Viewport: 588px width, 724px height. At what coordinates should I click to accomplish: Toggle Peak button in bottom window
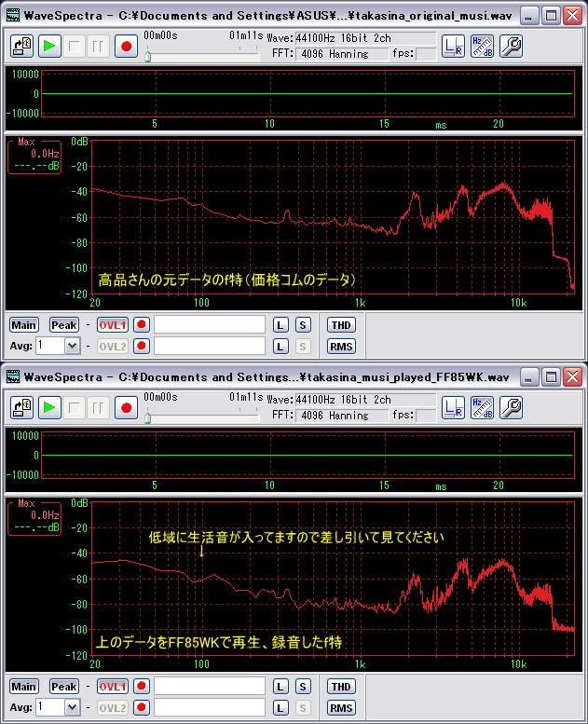(63, 687)
